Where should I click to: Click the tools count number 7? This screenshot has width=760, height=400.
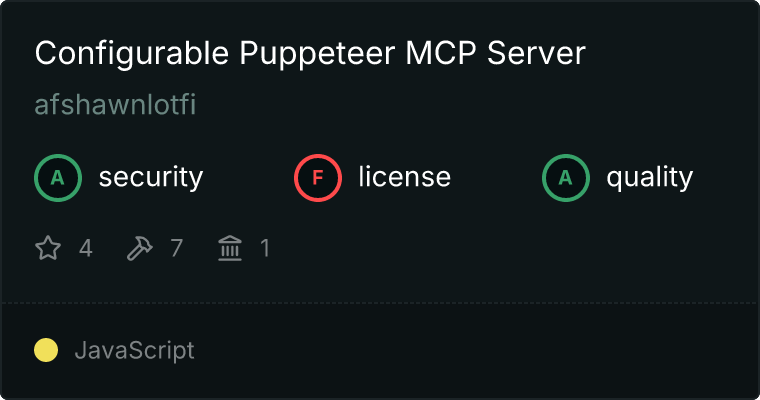[176, 248]
